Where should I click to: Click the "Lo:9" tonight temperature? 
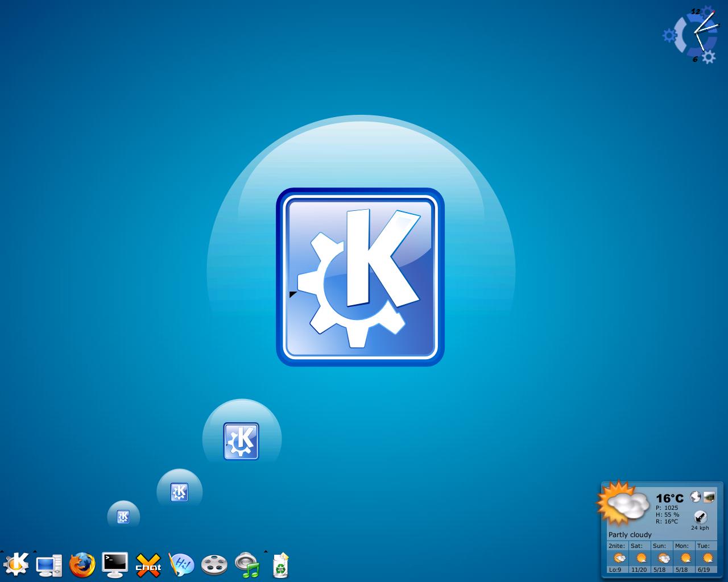click(615, 569)
